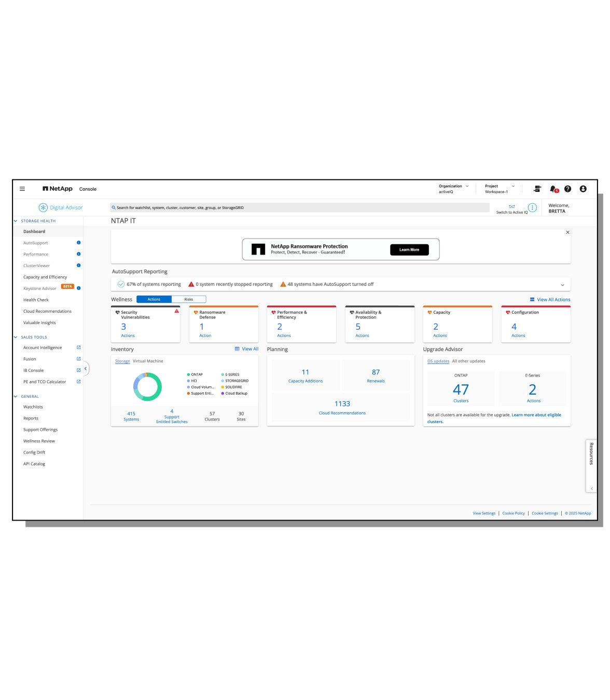Viewport: 610px width, 700px height.
Task: Click the green checkmark for systems reporting
Action: coord(121,284)
